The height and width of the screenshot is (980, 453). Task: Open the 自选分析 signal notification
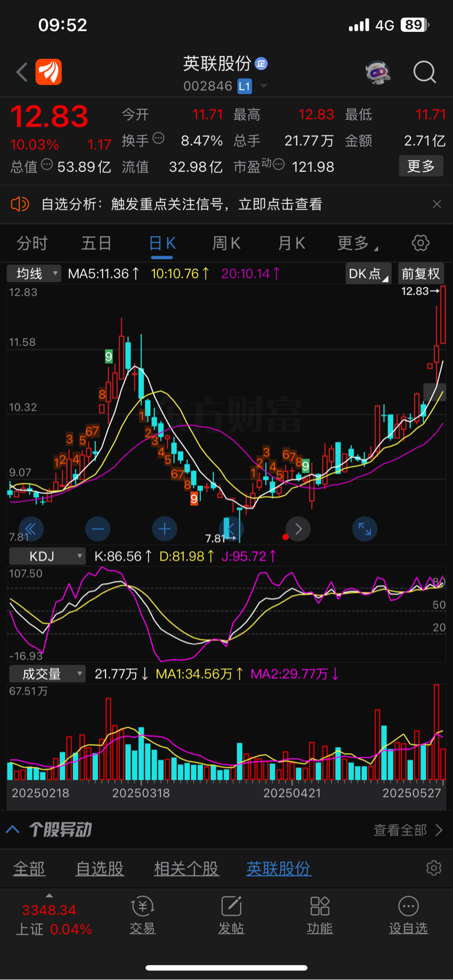coord(182,204)
